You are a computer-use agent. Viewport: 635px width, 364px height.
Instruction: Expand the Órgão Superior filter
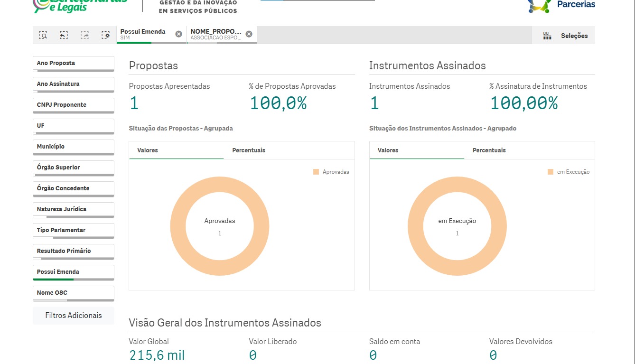click(x=73, y=168)
